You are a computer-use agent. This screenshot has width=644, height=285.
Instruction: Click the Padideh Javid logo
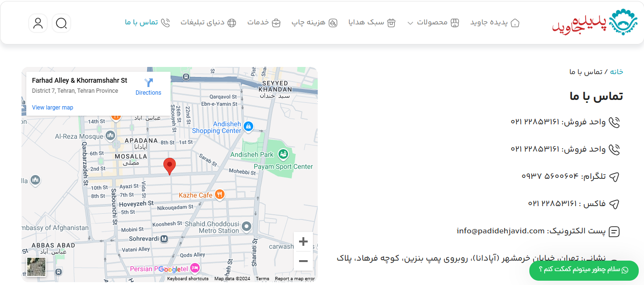[x=595, y=22]
